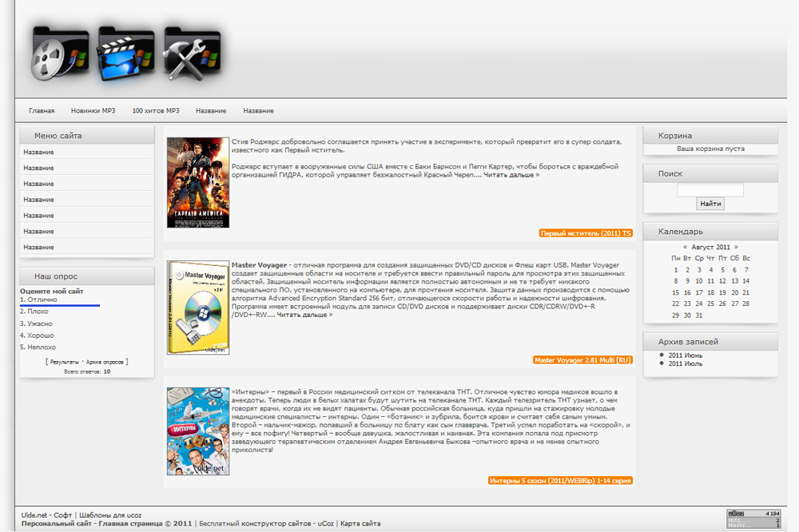Open the poll Результаты link
799x532 pixels.
pos(64,362)
